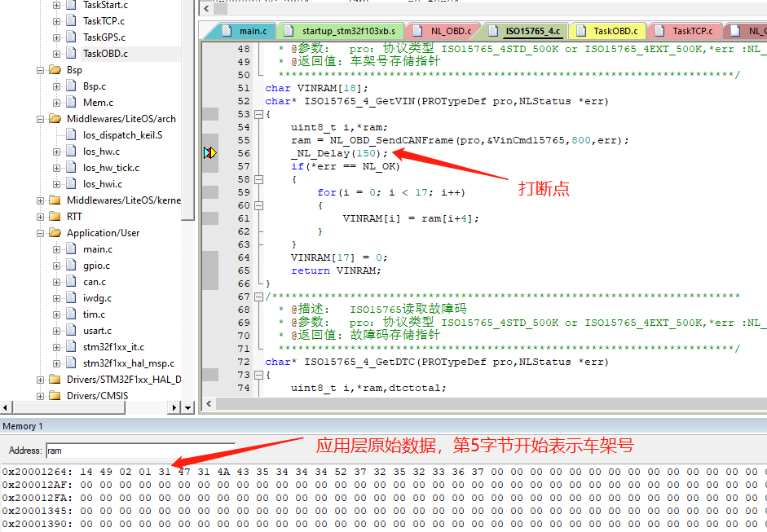
Task: Collapse function block at line 53
Action: [258, 114]
